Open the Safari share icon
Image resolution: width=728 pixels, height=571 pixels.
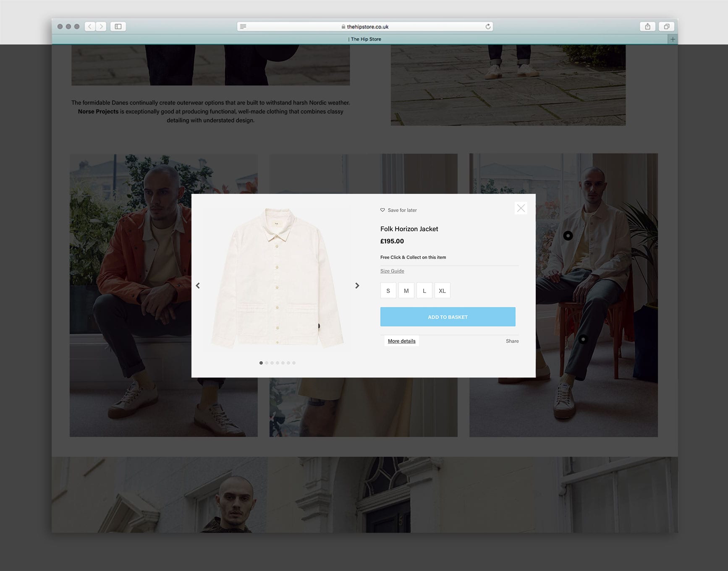coord(647,26)
